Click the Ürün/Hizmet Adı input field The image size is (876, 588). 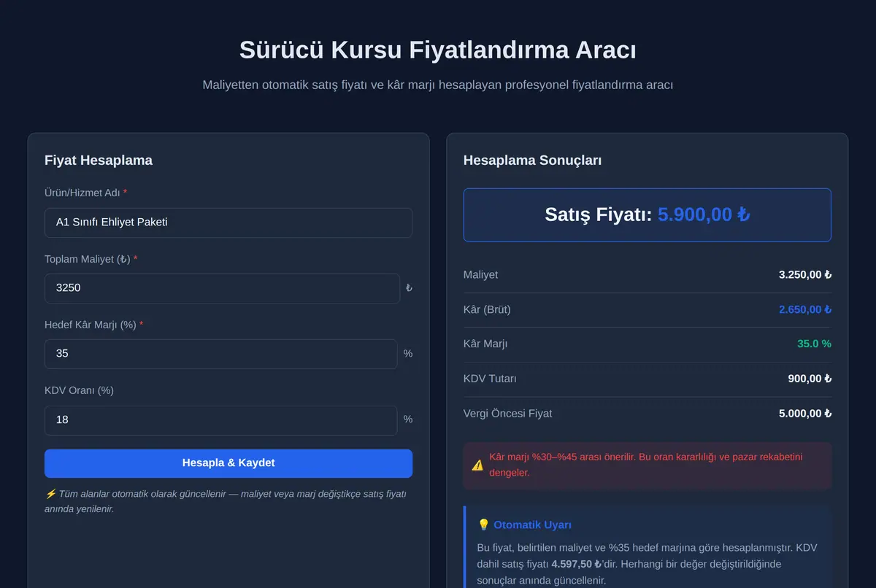tap(228, 223)
